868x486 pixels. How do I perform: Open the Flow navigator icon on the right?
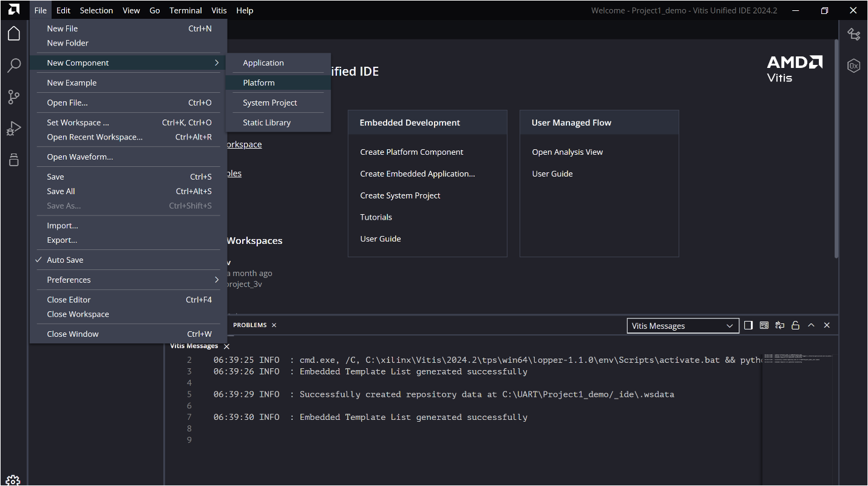point(854,35)
